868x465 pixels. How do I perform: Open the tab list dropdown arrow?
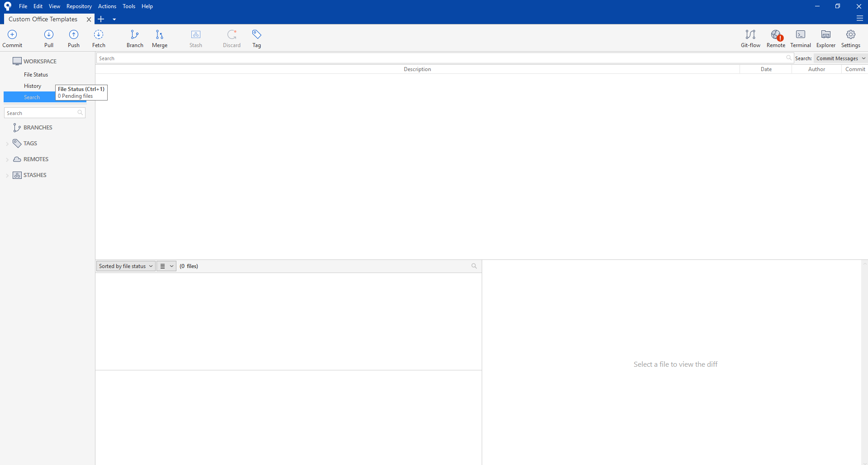[114, 19]
